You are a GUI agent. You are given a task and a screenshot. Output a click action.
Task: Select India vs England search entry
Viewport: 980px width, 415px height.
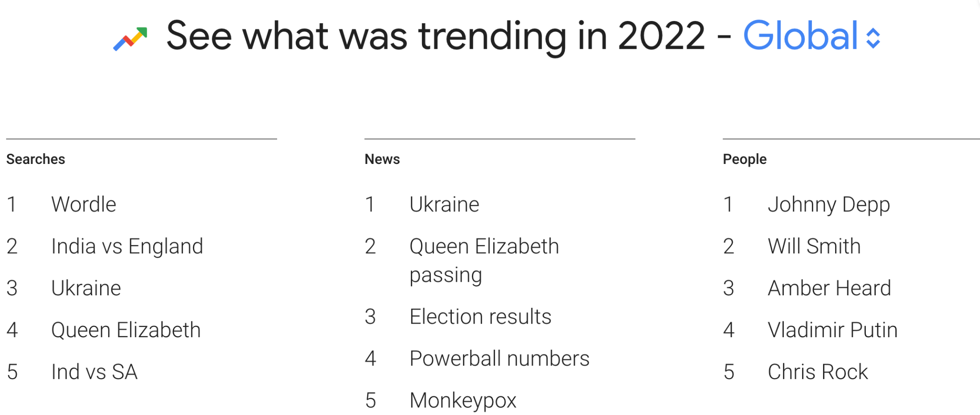tap(127, 246)
